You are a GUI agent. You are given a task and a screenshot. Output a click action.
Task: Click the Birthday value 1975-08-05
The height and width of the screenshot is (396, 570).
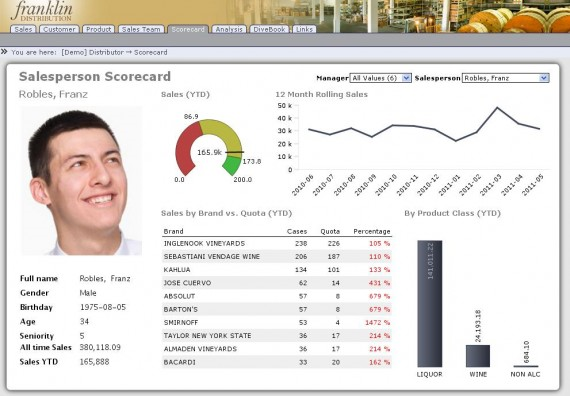pyautogui.click(x=103, y=307)
